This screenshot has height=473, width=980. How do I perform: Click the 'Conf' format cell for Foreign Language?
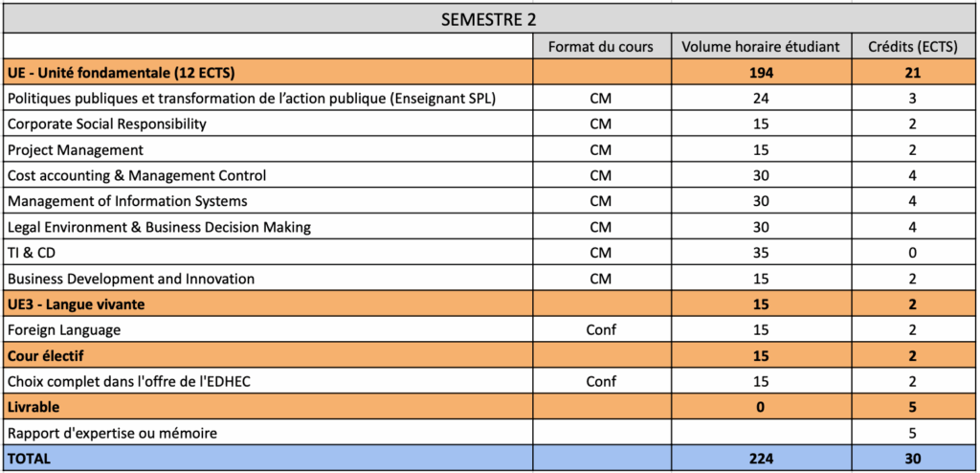pyautogui.click(x=600, y=330)
